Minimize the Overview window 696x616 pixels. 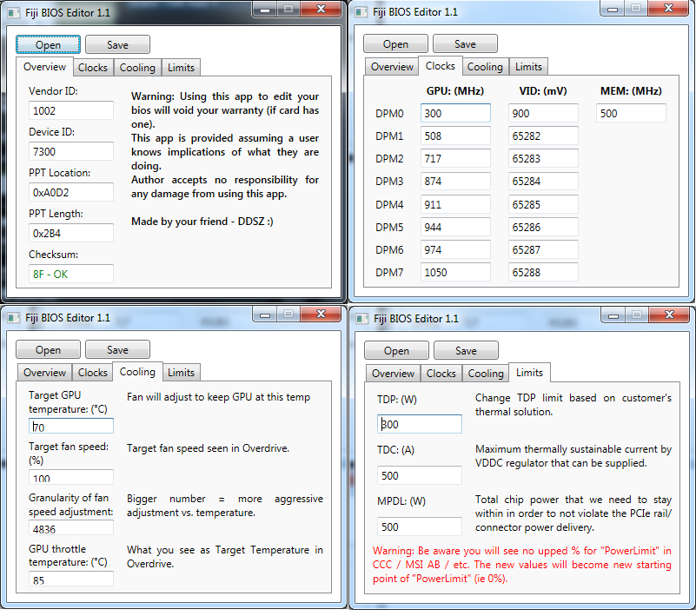click(x=265, y=10)
